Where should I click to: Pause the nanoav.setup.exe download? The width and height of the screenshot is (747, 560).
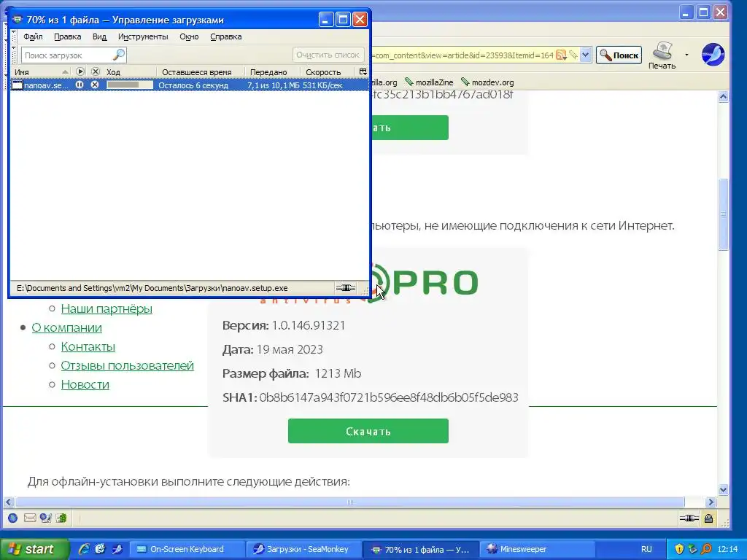80,85
